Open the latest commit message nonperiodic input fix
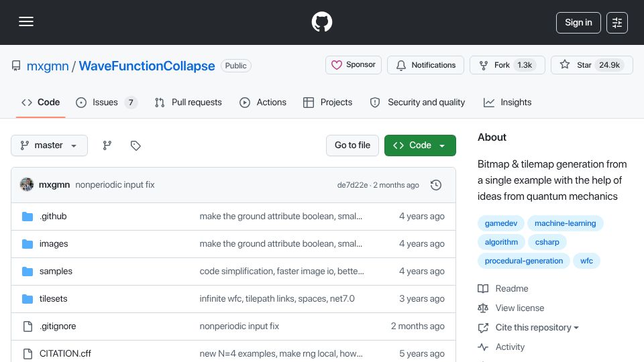644x362 pixels. click(x=115, y=185)
